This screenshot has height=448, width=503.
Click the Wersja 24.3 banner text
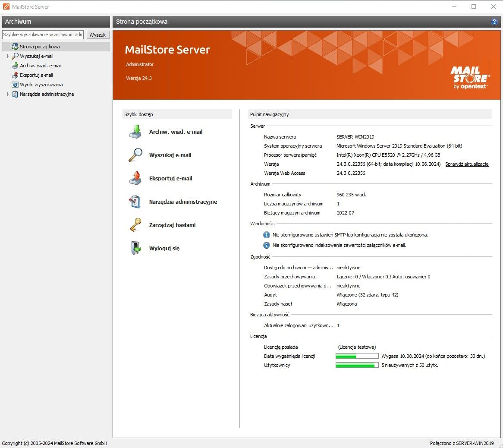click(x=138, y=78)
